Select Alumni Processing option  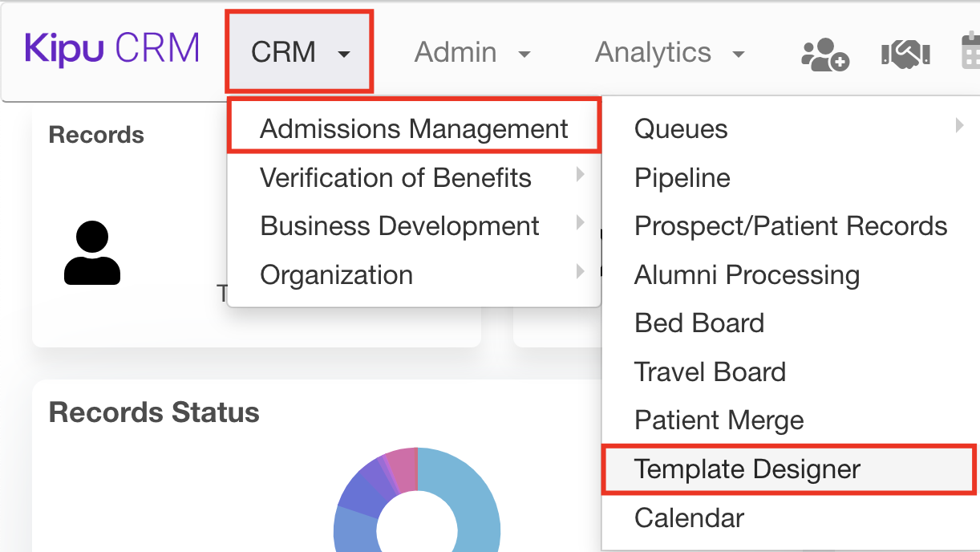[x=747, y=275]
